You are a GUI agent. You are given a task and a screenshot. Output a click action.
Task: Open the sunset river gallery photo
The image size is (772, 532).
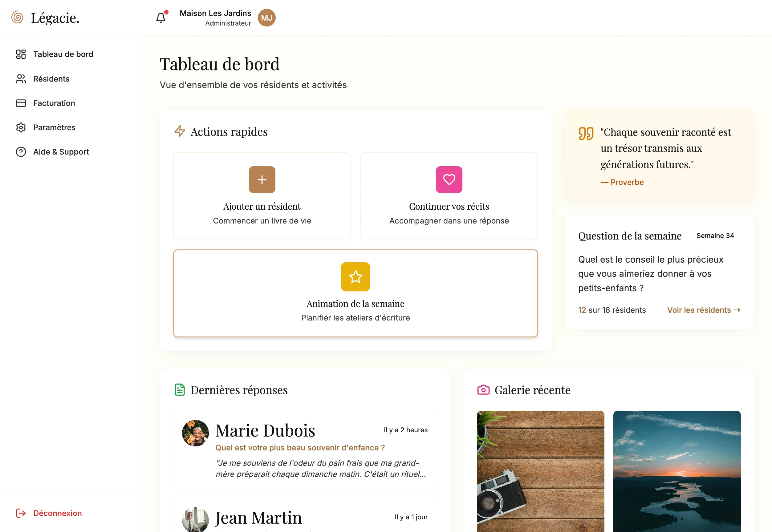pyautogui.click(x=677, y=471)
